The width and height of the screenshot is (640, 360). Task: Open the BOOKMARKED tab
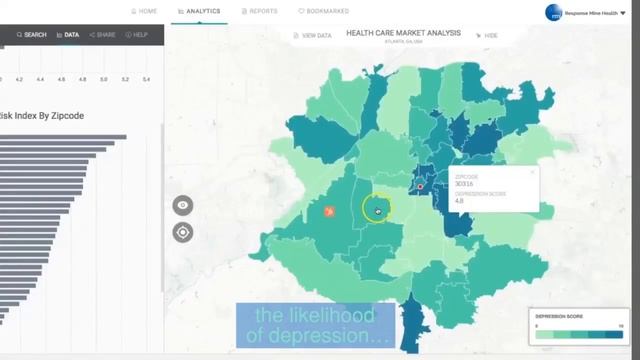coord(324,11)
